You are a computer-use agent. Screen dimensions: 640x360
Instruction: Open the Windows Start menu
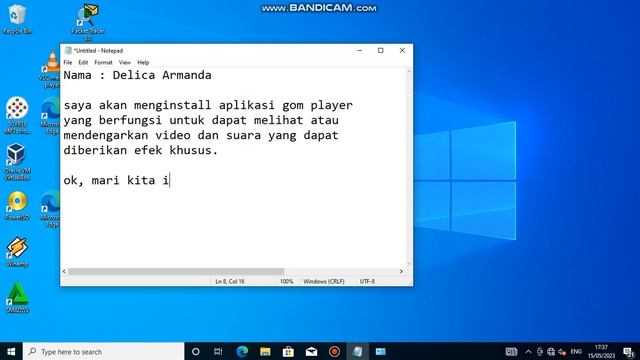pos(11,351)
